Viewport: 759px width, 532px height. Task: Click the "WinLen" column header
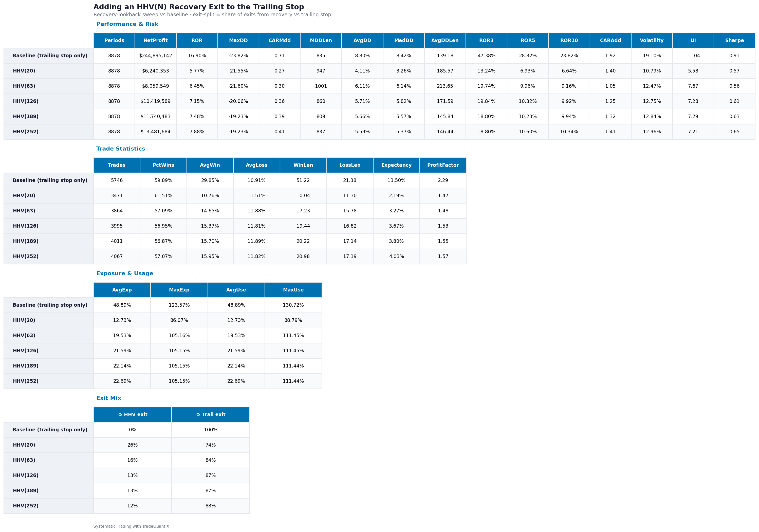click(303, 165)
